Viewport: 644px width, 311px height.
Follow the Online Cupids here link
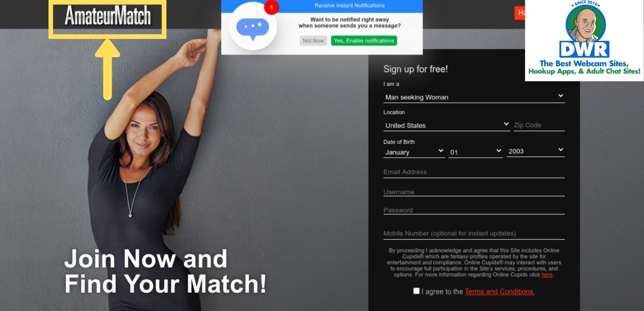coord(547,275)
